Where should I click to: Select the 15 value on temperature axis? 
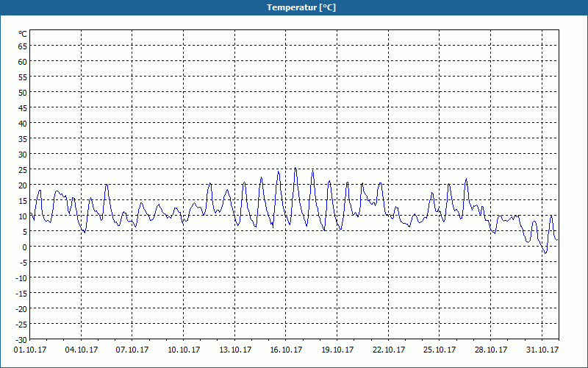23,200
